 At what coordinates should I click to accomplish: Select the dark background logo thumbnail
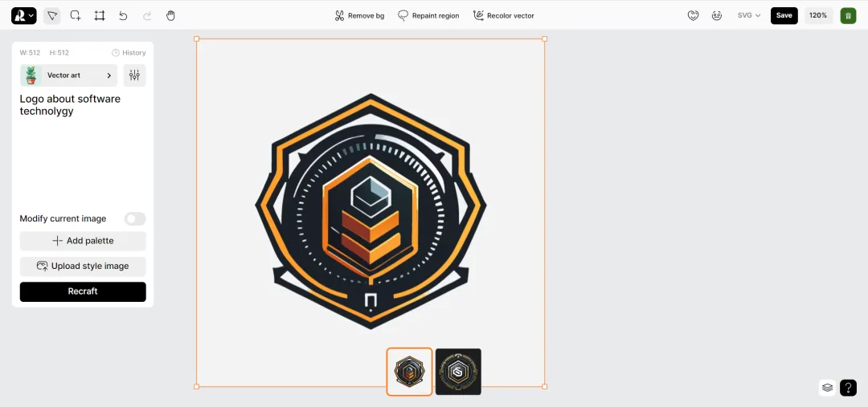(x=458, y=372)
